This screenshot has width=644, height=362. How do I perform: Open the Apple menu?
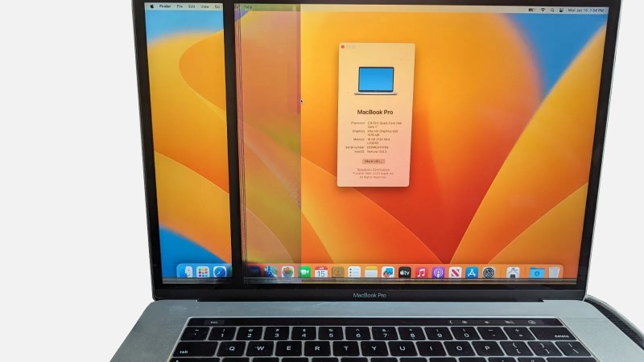(x=152, y=6)
